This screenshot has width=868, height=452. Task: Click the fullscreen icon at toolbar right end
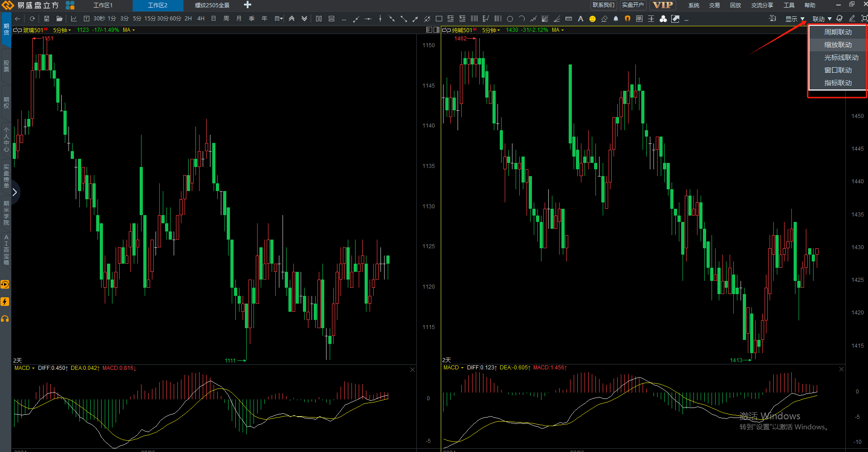(x=864, y=18)
